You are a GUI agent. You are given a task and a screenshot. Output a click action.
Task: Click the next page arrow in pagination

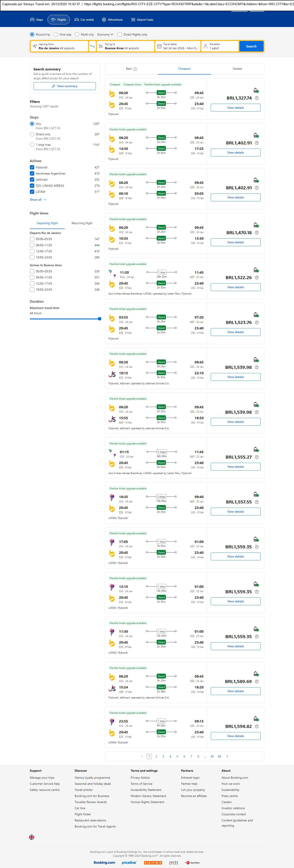(x=227, y=756)
